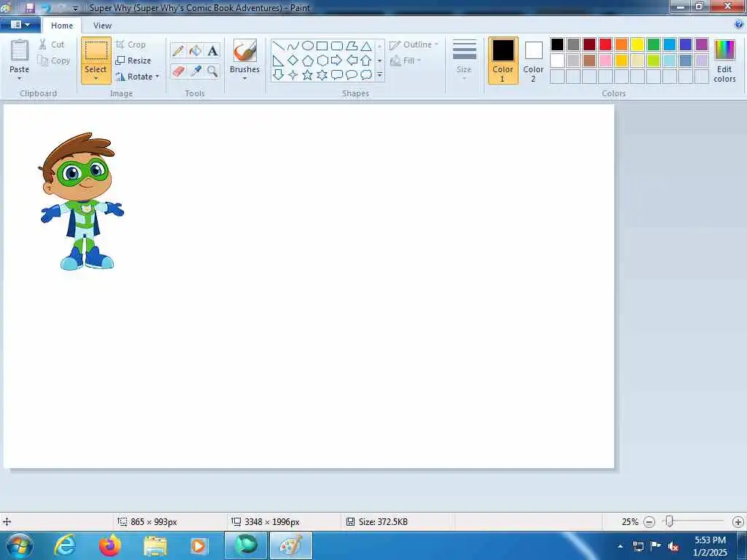Pick the Right triangle shape
747x560 pixels.
(x=279, y=61)
